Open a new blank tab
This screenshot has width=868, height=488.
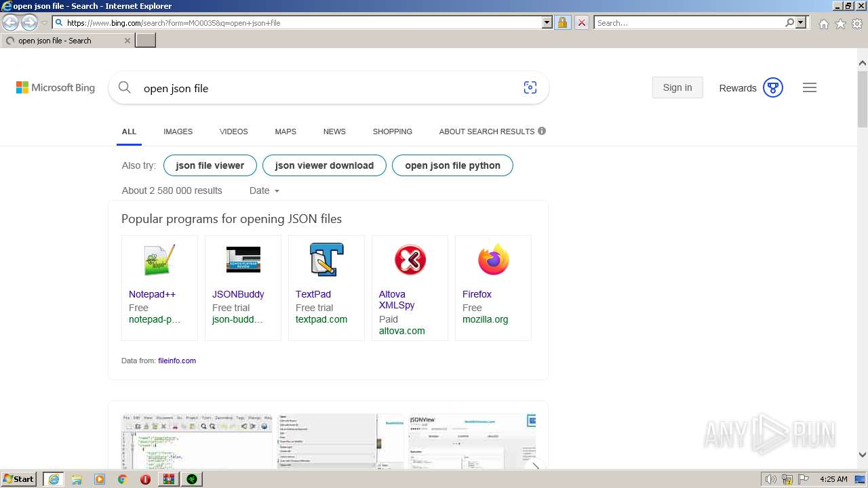tap(146, 40)
